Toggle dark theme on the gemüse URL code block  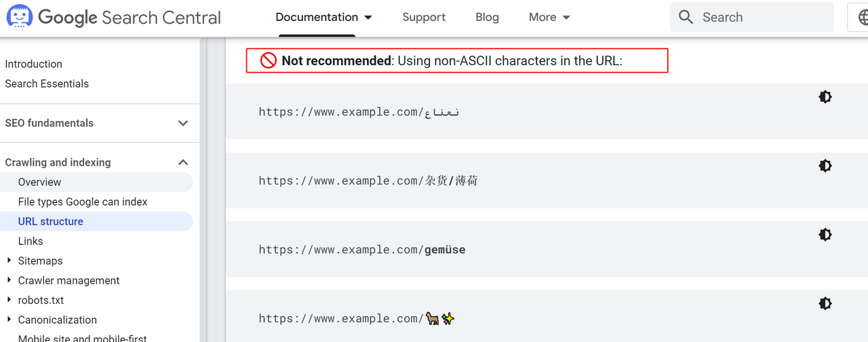point(825,235)
